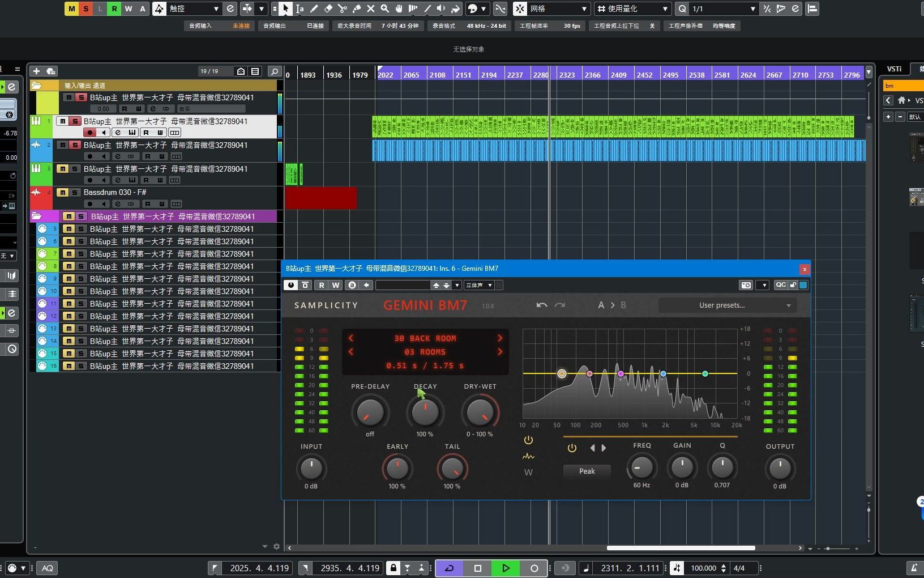Toggle punch lock icon in transport
Image resolution: width=924 pixels, height=578 pixels.
(x=393, y=568)
